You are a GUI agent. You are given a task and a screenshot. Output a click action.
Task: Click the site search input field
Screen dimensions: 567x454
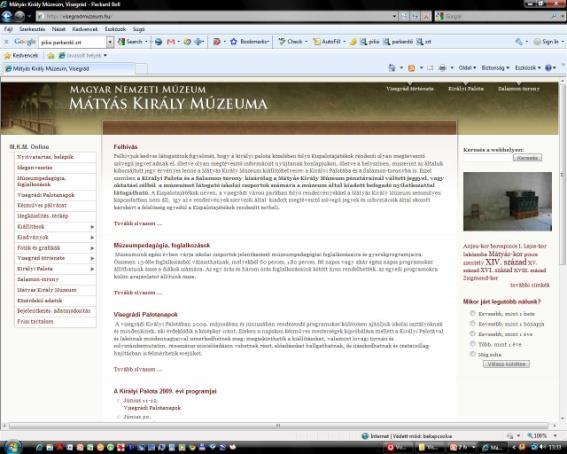[x=487, y=158]
